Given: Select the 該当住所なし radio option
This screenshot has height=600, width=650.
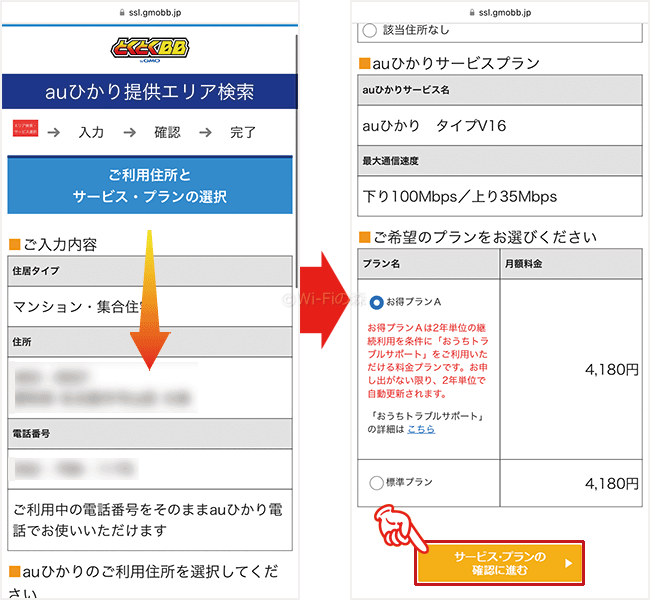Looking at the screenshot, I should (369, 30).
